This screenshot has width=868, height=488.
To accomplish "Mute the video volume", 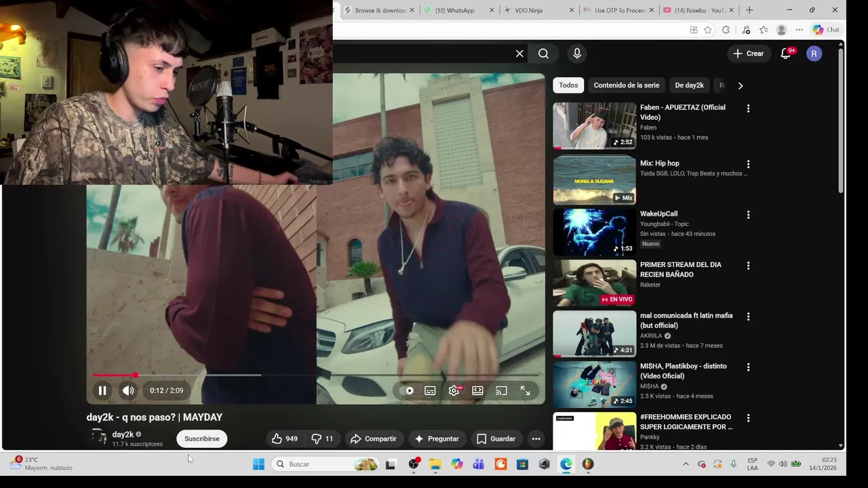I will (x=128, y=390).
